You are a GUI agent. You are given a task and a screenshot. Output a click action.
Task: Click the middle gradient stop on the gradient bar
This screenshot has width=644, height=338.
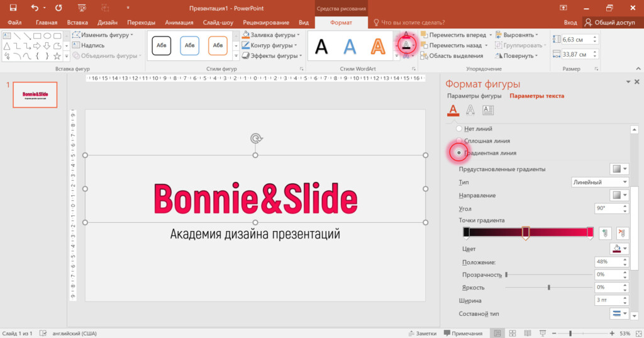point(526,234)
